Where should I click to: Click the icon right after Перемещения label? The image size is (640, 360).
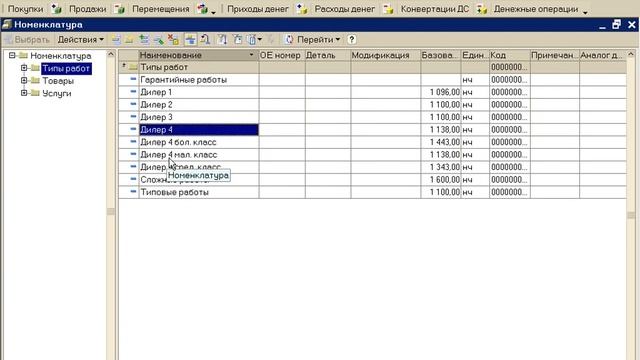(202, 9)
